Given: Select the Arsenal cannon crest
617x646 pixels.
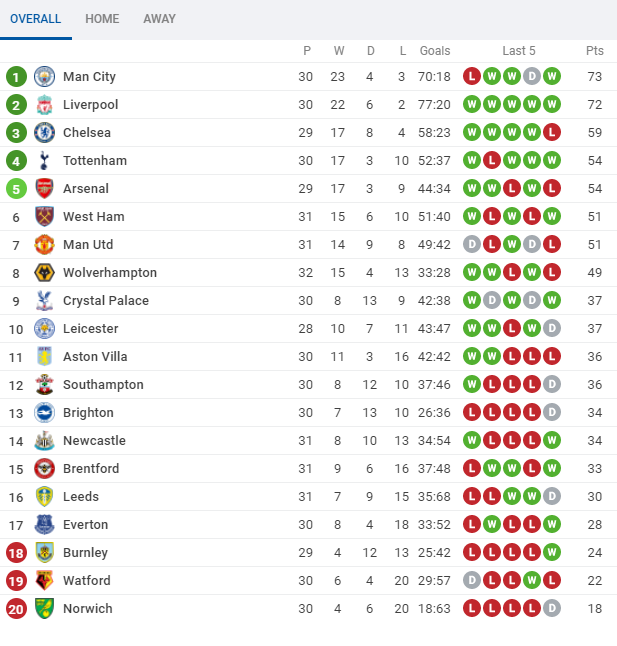Looking at the screenshot, I should [x=44, y=189].
